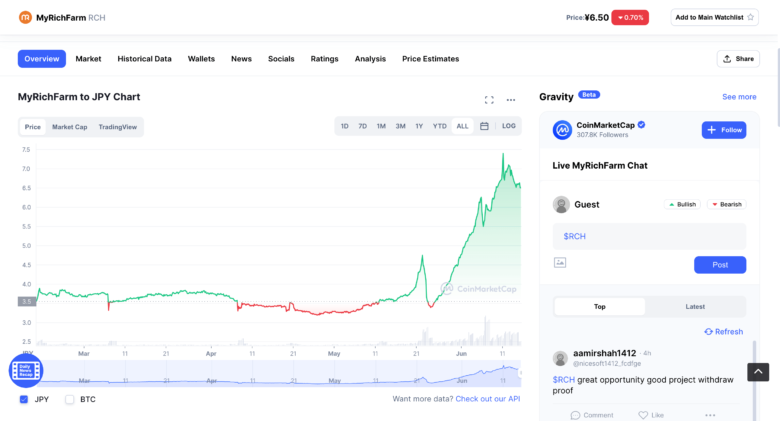Click the verified badge next to CoinMarketCap

(642, 125)
